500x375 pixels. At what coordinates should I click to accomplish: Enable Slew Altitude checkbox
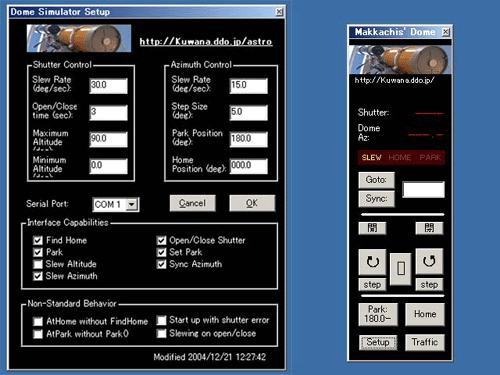pyautogui.click(x=38, y=264)
